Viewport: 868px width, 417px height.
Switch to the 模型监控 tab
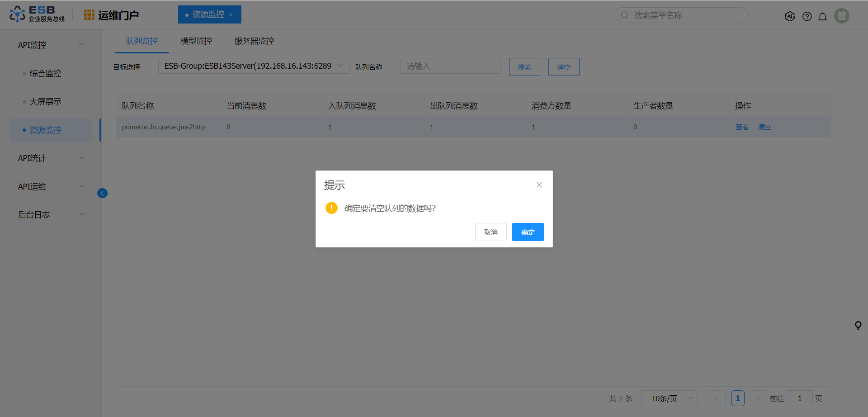tap(196, 41)
